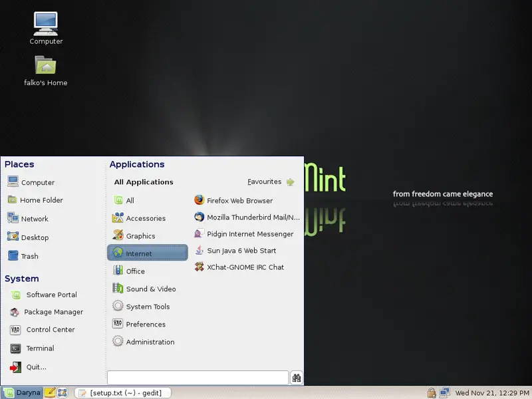Launch Pidgin Internet Messenger

click(x=243, y=233)
